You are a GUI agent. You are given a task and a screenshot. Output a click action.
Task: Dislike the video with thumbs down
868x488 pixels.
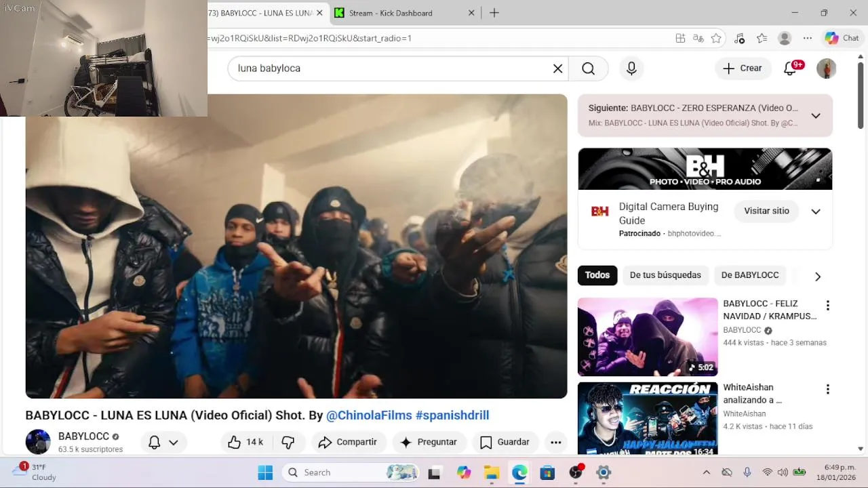coord(288,442)
